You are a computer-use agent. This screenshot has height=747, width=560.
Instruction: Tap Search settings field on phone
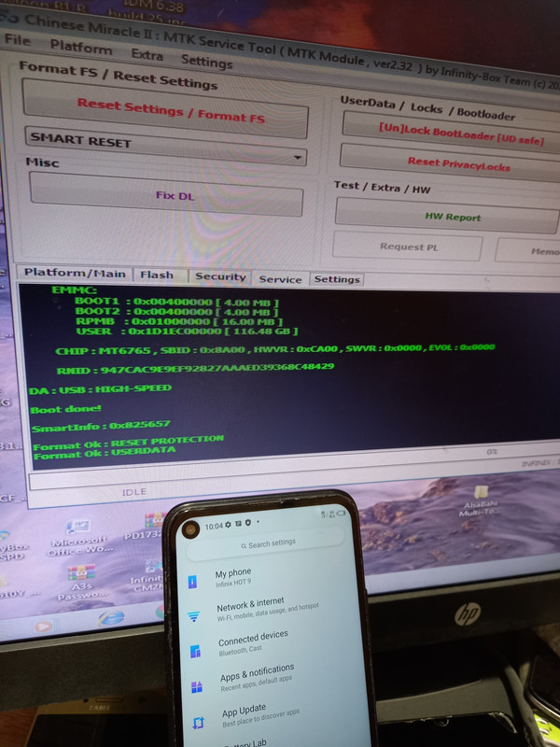[265, 544]
